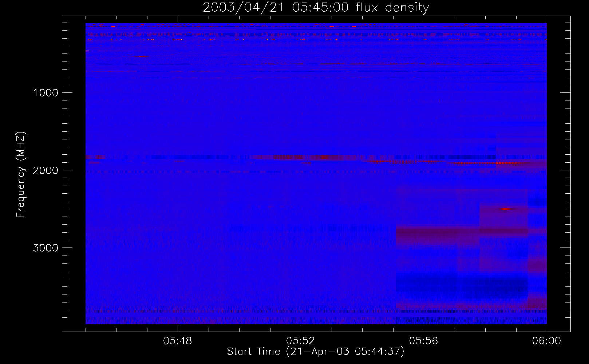Click the '05:52' time axis label

(301, 341)
